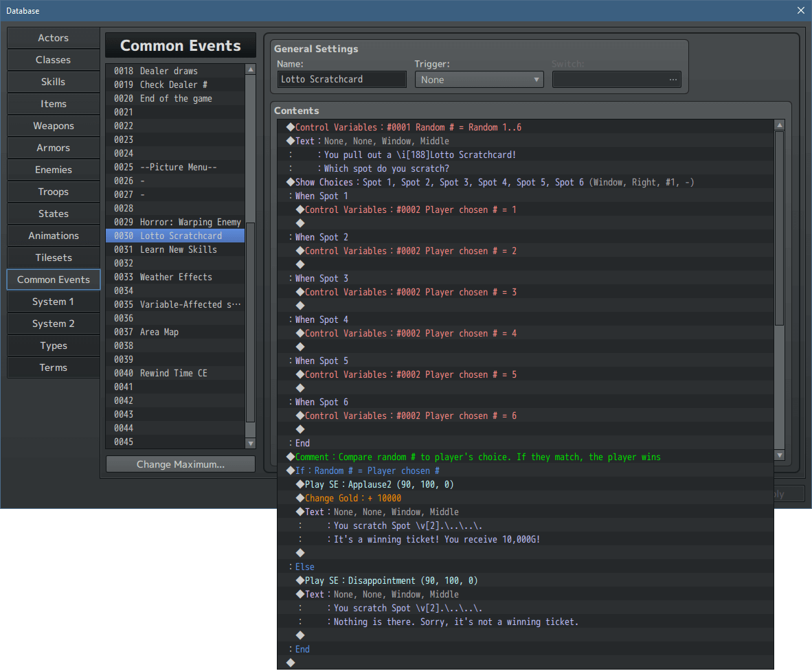Image resolution: width=812 pixels, height=671 pixels.
Task: Select the Show Choices command line
Action: 525,182
